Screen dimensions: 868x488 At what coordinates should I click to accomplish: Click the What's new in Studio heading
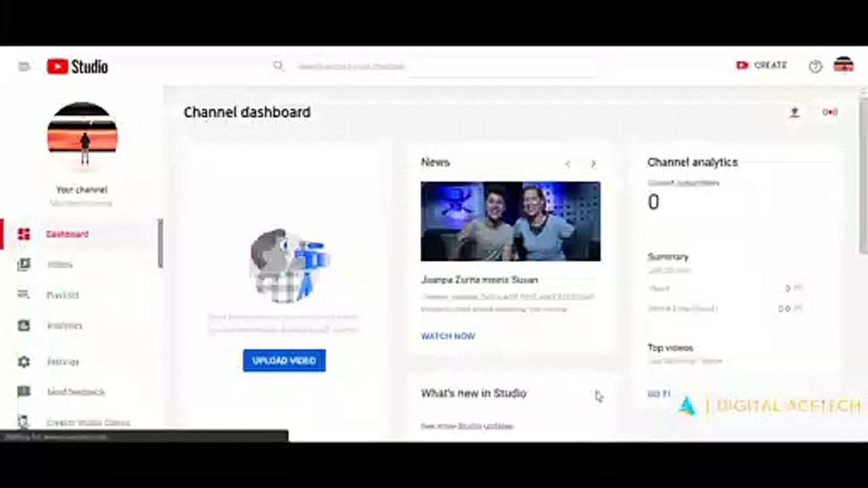click(473, 393)
